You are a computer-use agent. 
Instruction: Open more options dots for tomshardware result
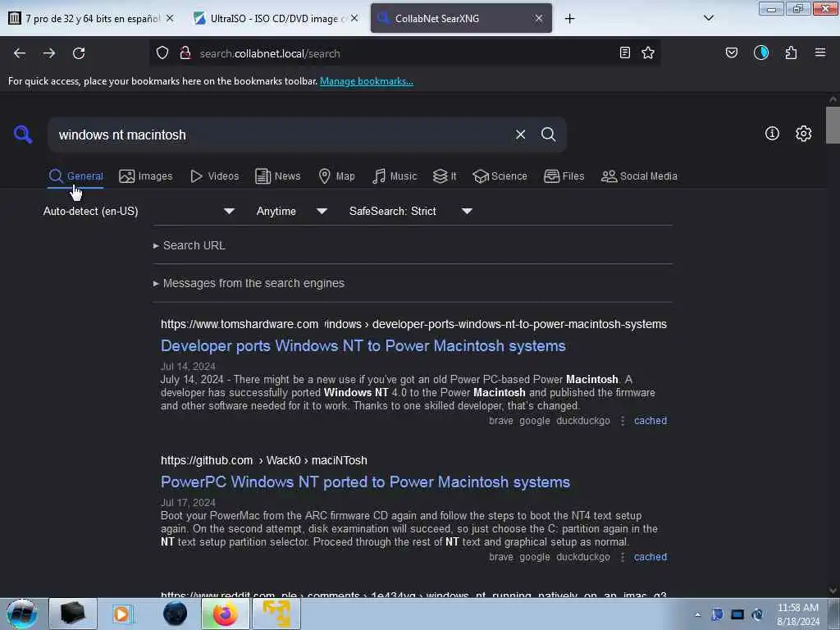[623, 421]
